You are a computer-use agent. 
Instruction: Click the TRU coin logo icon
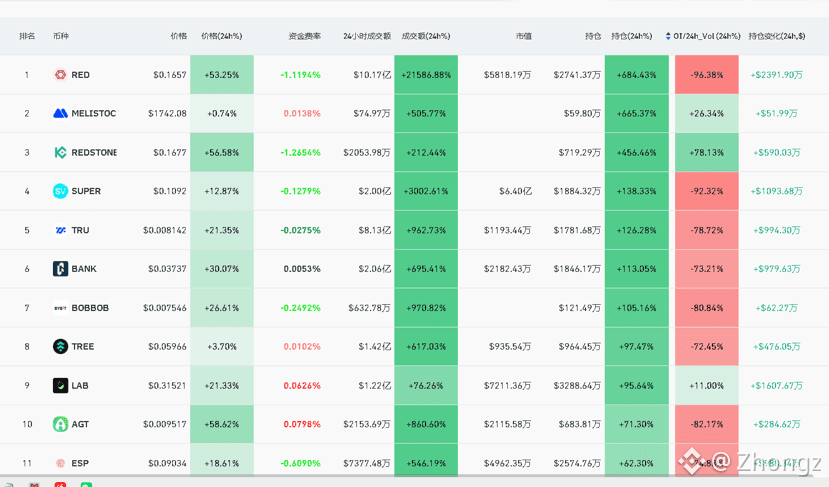(x=60, y=230)
